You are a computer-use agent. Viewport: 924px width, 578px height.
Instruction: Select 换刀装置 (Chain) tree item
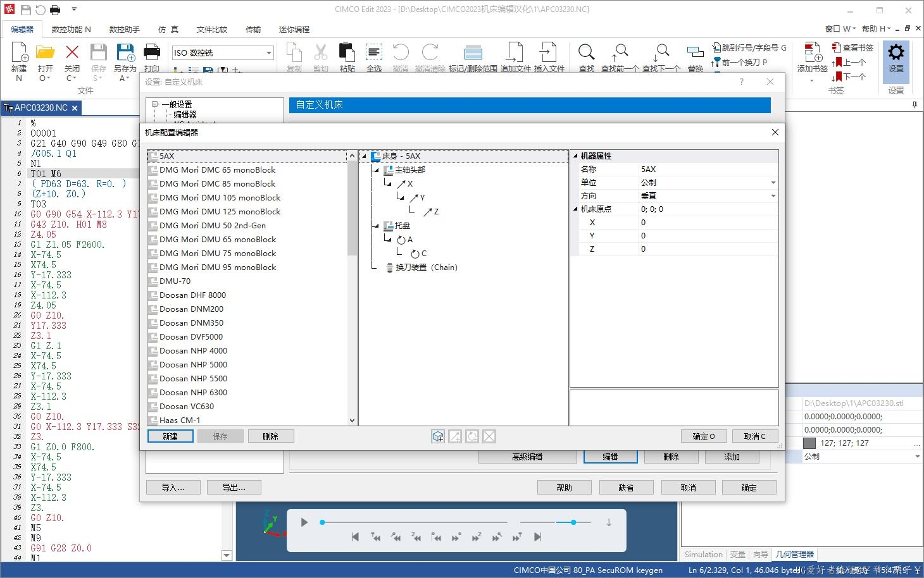tap(421, 267)
